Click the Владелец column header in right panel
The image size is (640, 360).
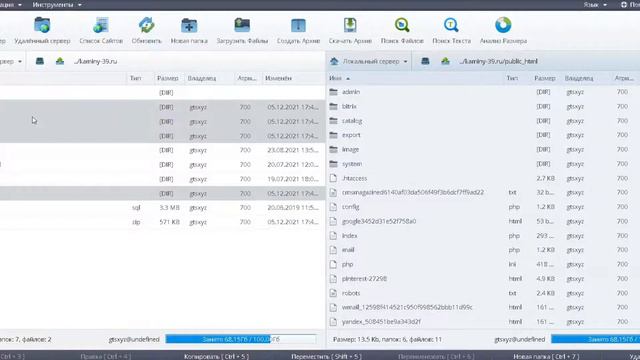pyautogui.click(x=579, y=78)
